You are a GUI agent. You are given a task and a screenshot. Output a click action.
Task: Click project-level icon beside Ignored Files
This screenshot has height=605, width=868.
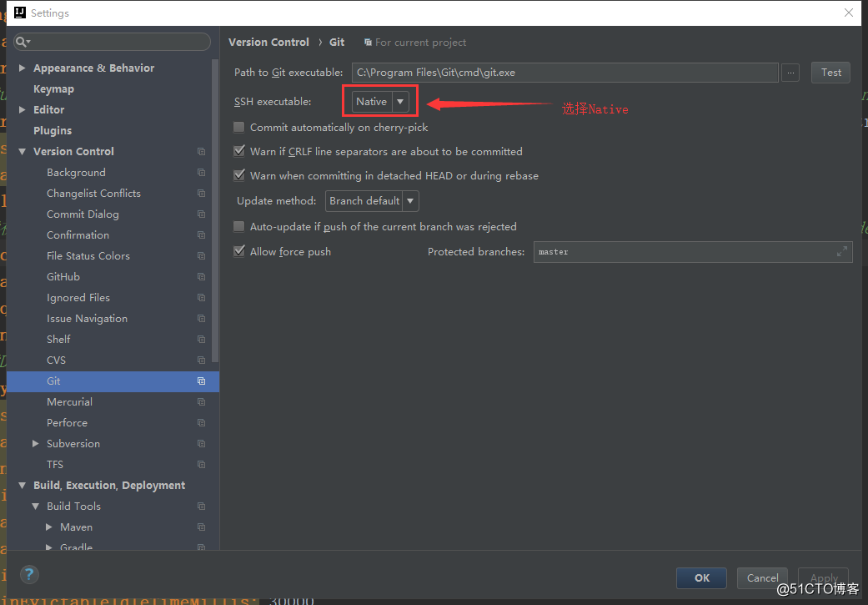(x=201, y=298)
